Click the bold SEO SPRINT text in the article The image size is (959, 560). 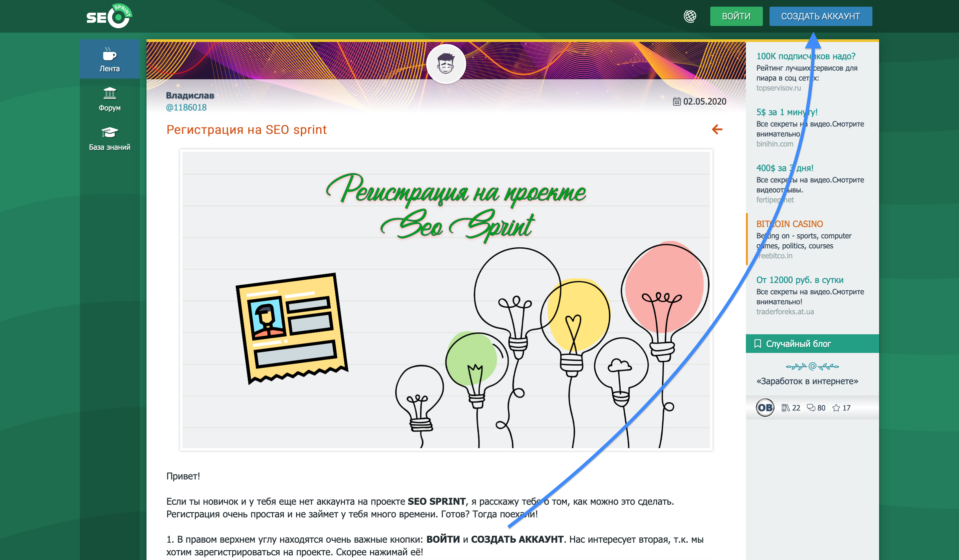click(437, 501)
